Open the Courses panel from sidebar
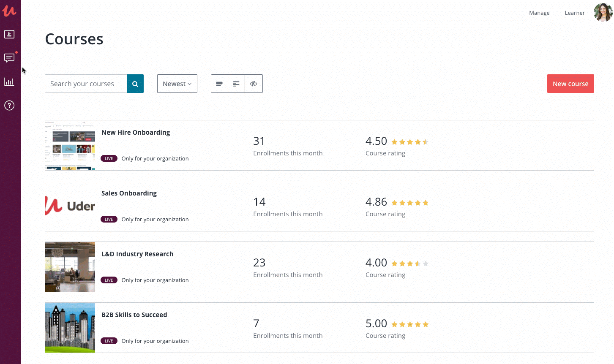The width and height of the screenshot is (614, 364). [9, 34]
